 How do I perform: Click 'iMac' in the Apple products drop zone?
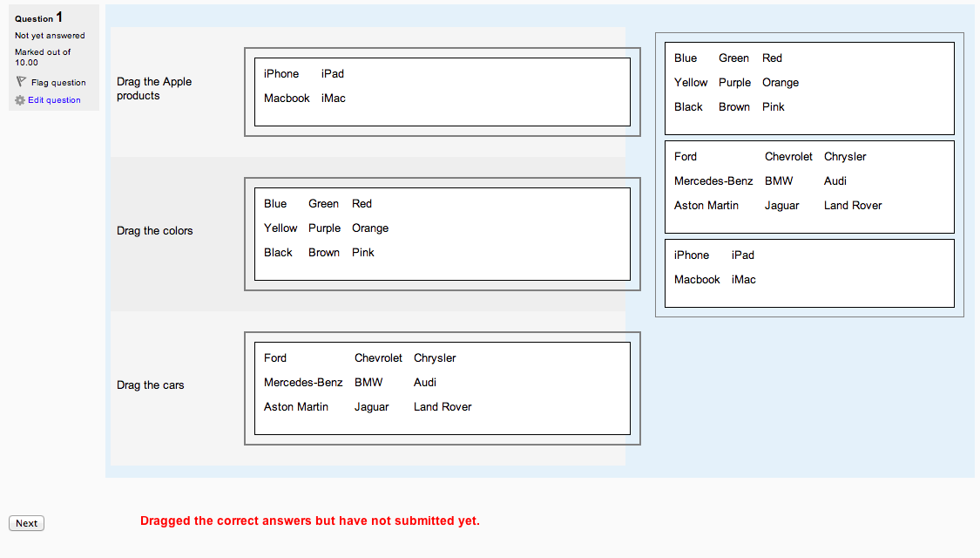(x=333, y=99)
